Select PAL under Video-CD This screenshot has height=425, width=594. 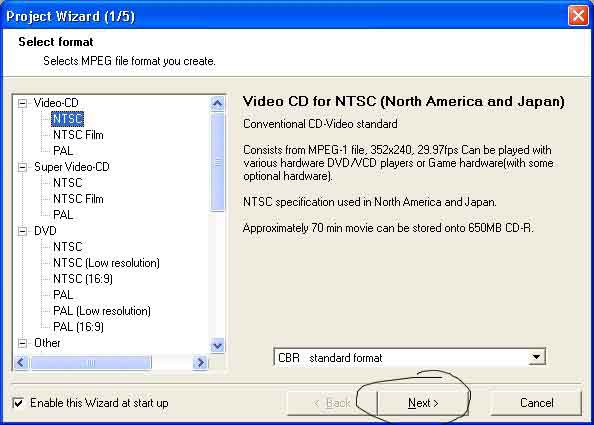tap(63, 151)
